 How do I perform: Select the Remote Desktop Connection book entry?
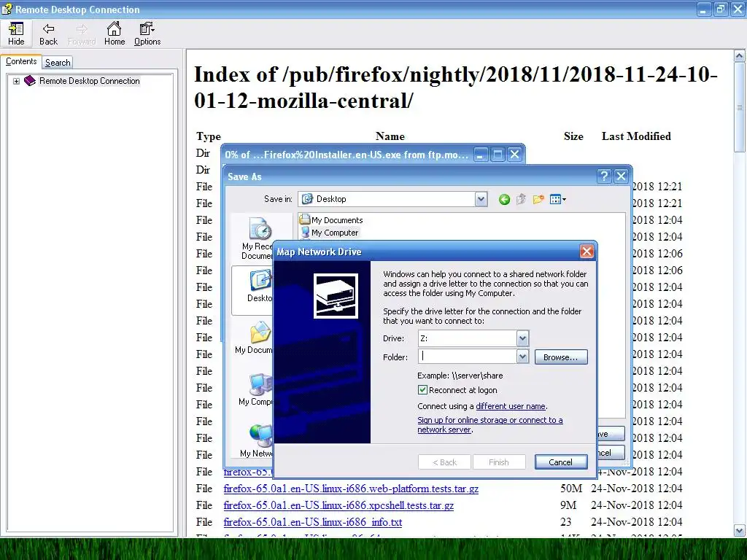click(89, 81)
